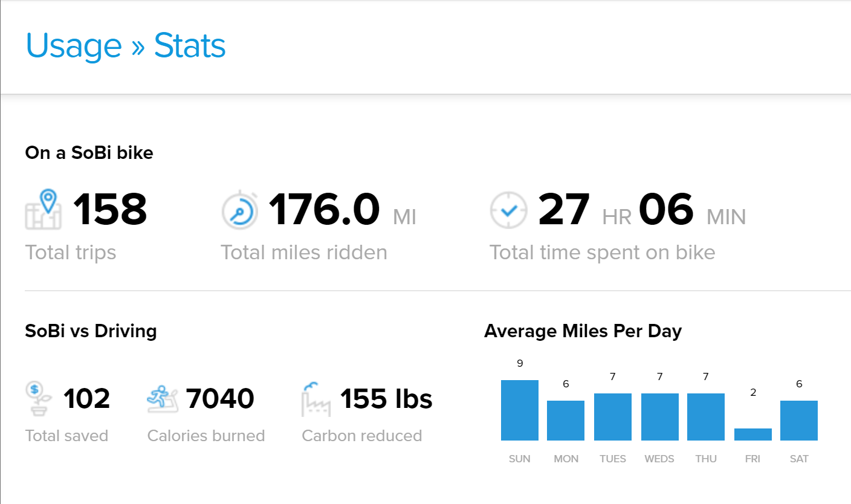Click the Average Miles Per Day heading
851x504 pixels.
click(583, 331)
